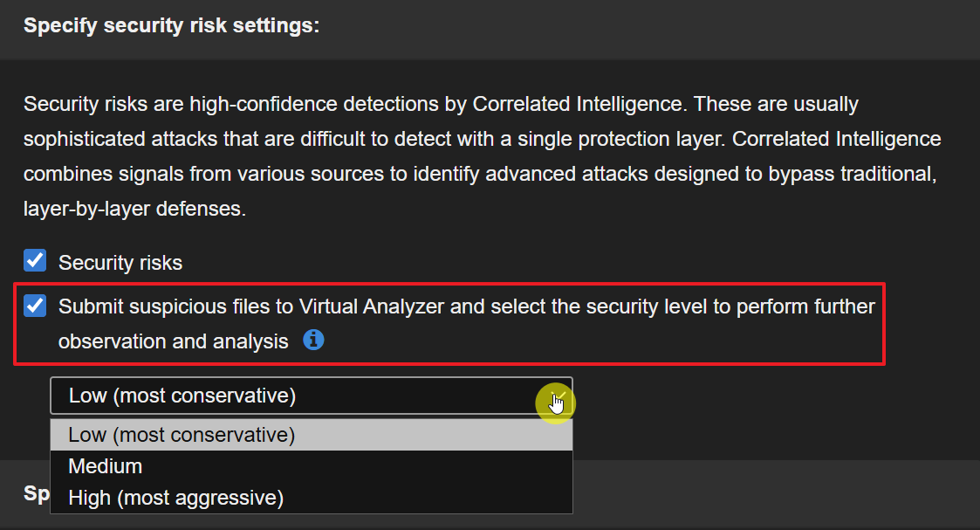This screenshot has height=530, width=980.
Task: Choose 'High (most aggressive)' in the open list
Action: click(x=176, y=498)
